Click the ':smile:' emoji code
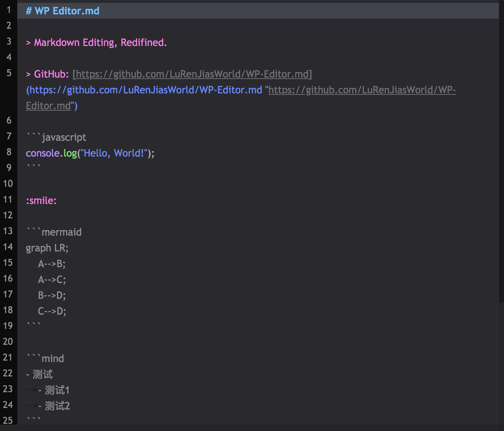 click(41, 200)
